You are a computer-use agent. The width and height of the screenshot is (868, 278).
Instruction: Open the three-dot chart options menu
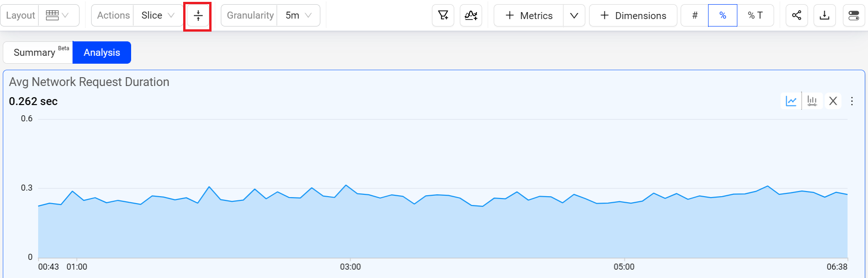[852, 101]
